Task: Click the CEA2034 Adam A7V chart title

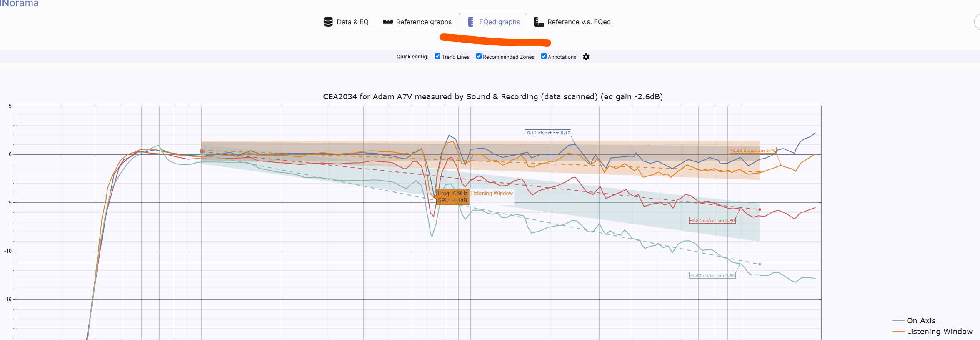Action: [x=493, y=96]
